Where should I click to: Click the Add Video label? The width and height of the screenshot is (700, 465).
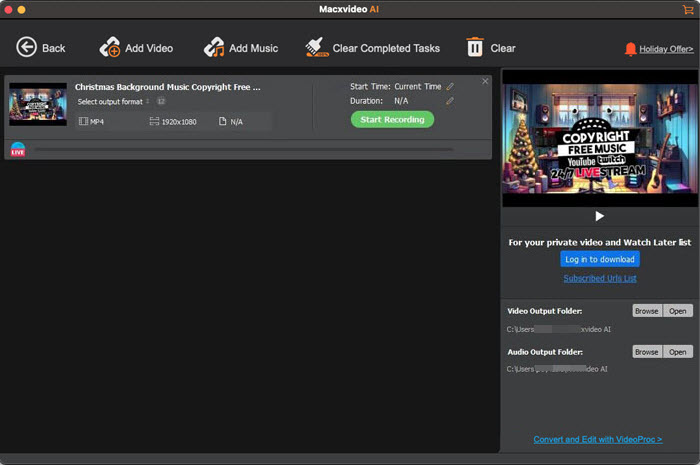coord(149,48)
